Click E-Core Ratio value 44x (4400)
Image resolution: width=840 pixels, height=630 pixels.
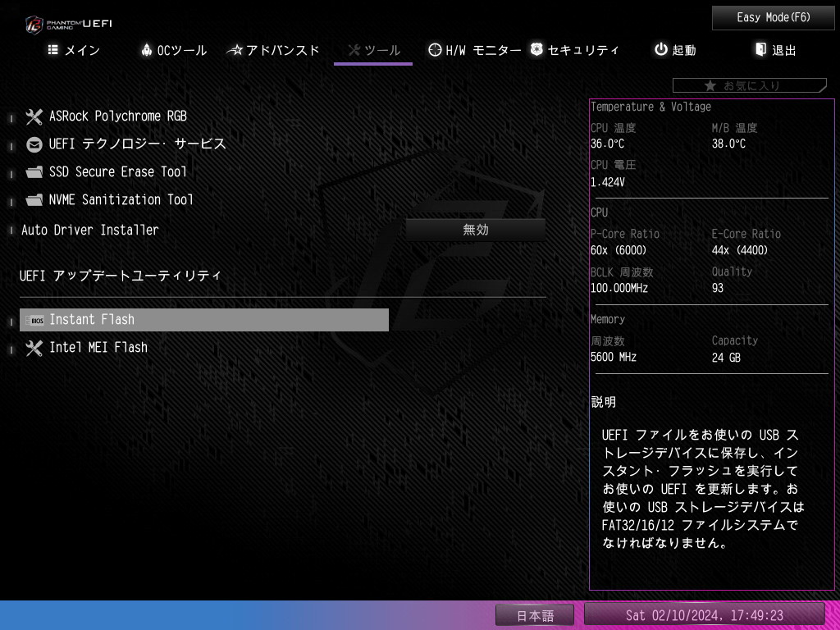point(740,251)
